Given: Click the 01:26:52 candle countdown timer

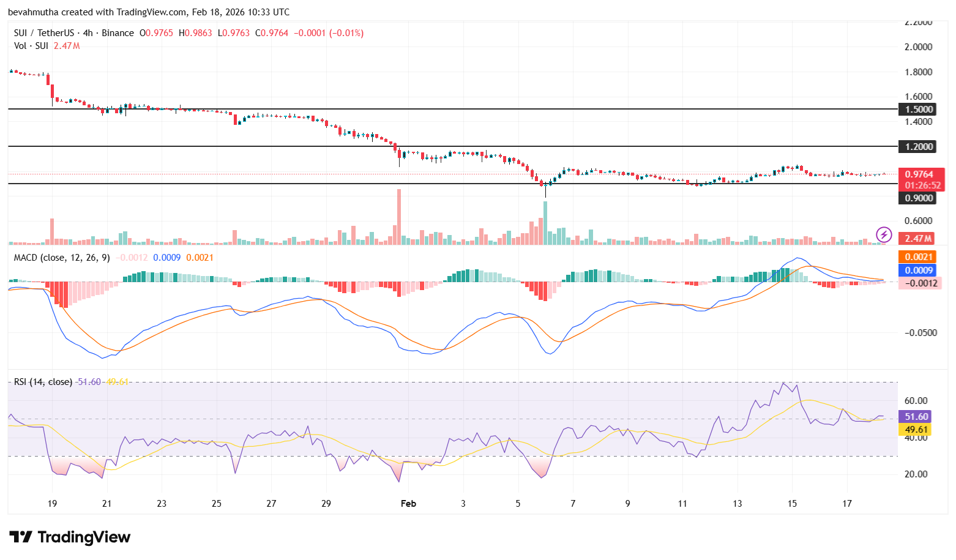Looking at the screenshot, I should (922, 184).
